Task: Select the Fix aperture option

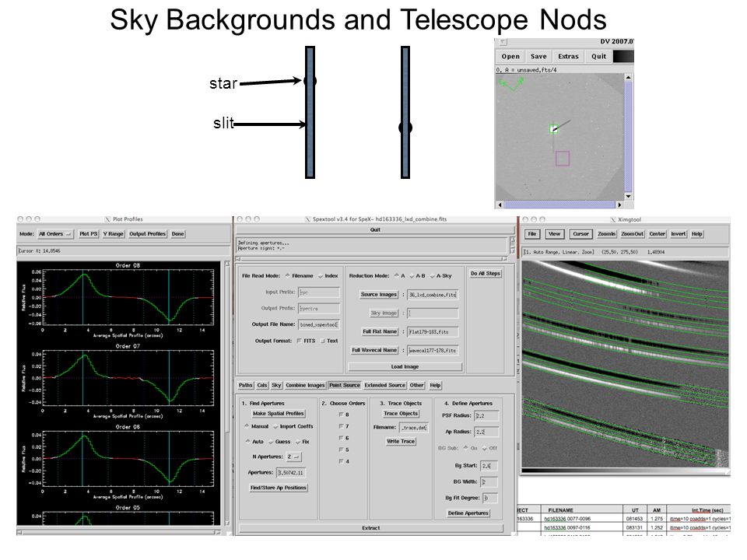Action: tap(298, 442)
